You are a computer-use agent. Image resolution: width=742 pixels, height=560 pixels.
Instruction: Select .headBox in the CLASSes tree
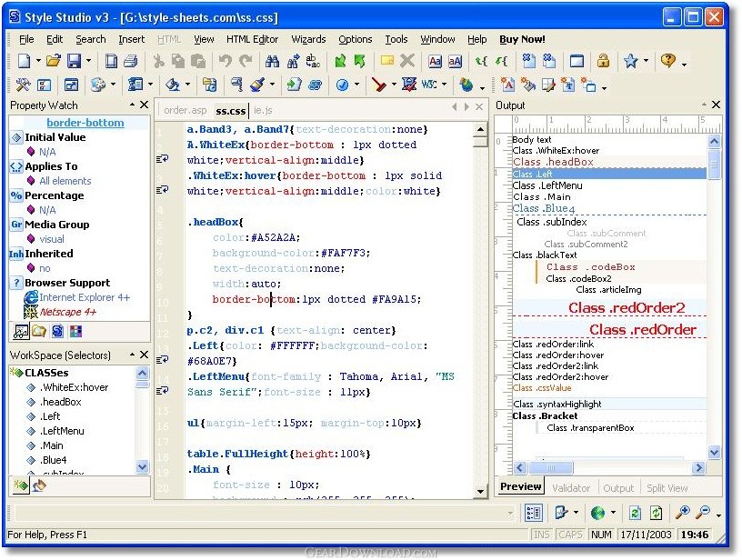tap(61, 402)
